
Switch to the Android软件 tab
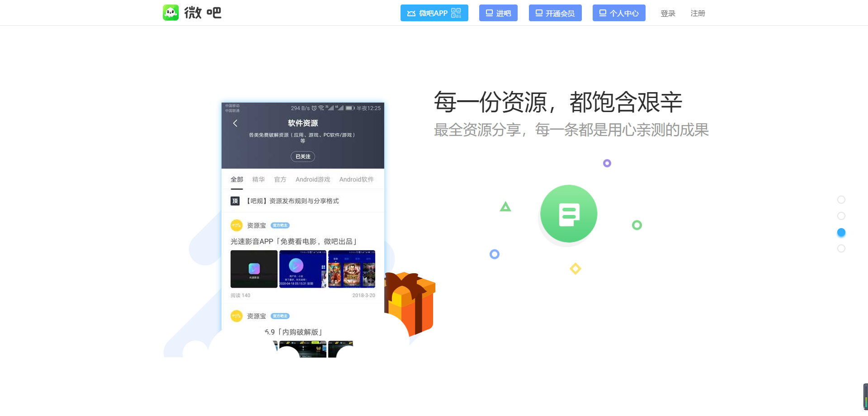357,179
